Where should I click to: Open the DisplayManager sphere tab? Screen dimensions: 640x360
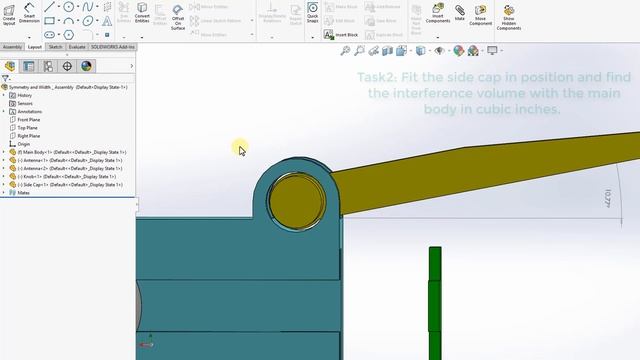[x=86, y=66]
